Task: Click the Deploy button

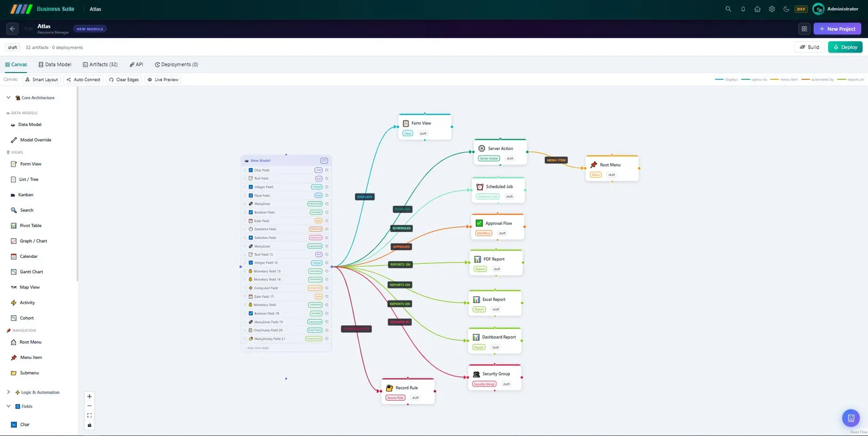Action: point(845,47)
